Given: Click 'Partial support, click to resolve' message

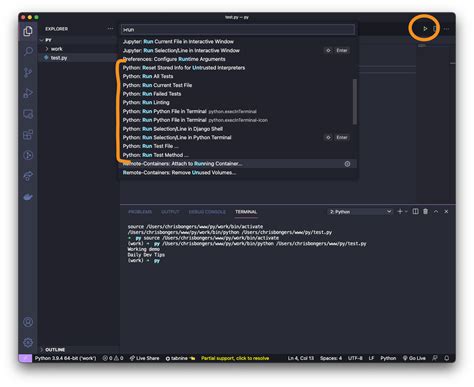Looking at the screenshot, I should click(235, 358).
